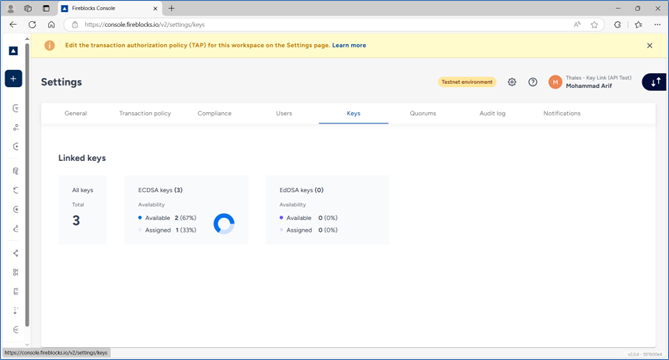Screen dimensions: 669x360
Task: View site information lock icon
Action: [75, 25]
